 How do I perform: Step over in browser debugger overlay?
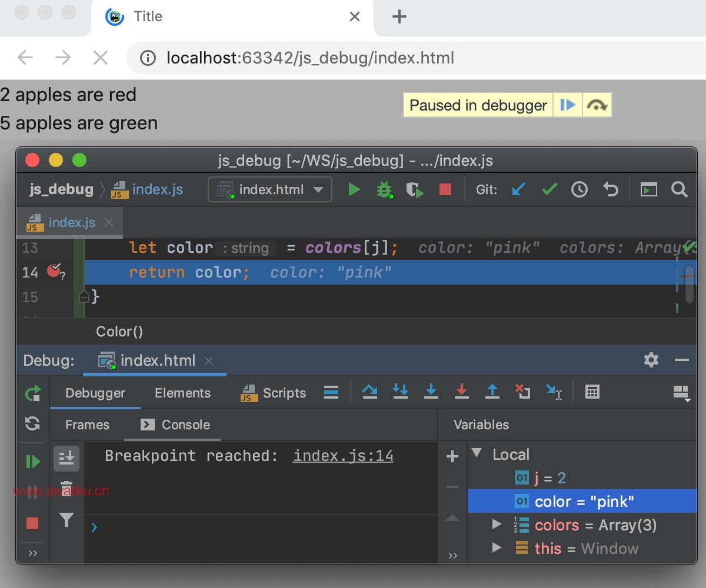pyautogui.click(x=597, y=105)
